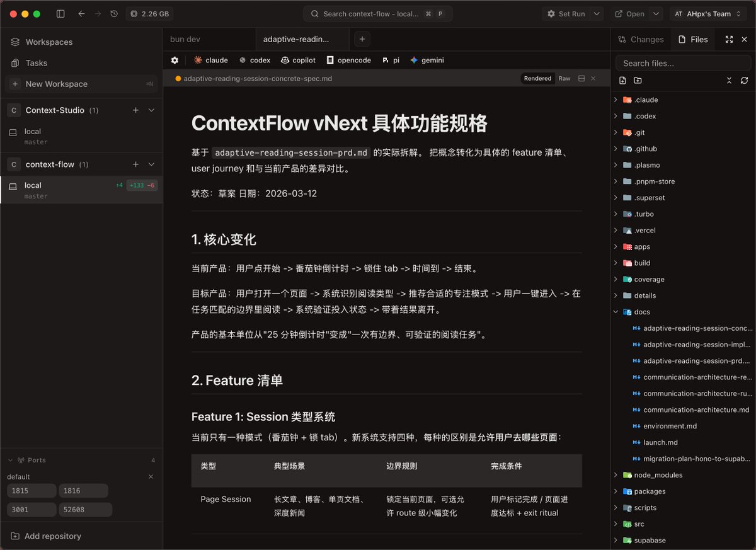
Task: Switch to the Changes tab
Action: (x=641, y=39)
